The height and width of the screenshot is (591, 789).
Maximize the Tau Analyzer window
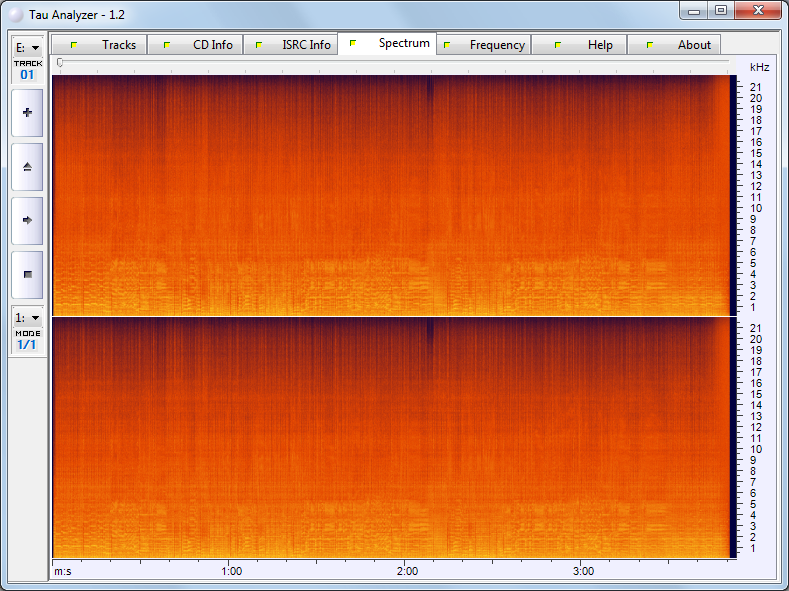click(x=720, y=11)
